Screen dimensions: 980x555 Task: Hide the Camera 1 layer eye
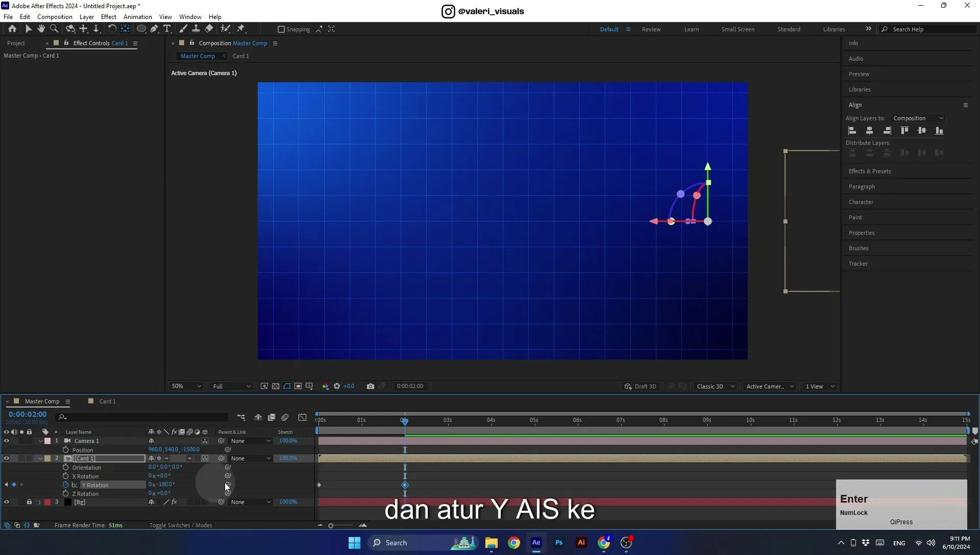[7, 441]
